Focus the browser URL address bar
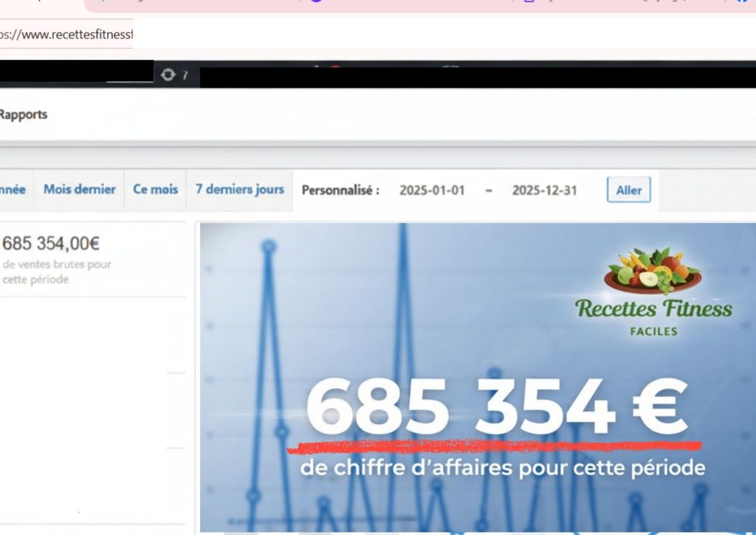756x535 pixels. (x=66, y=35)
